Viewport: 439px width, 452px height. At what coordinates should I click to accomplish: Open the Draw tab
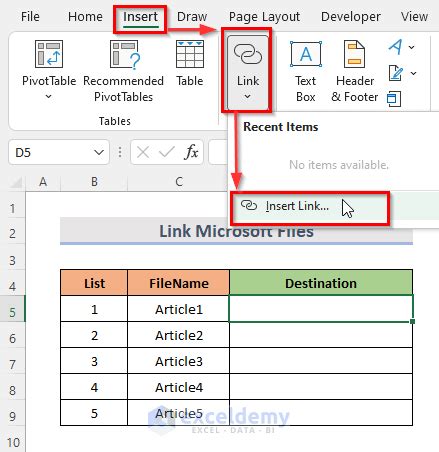pyautogui.click(x=192, y=16)
